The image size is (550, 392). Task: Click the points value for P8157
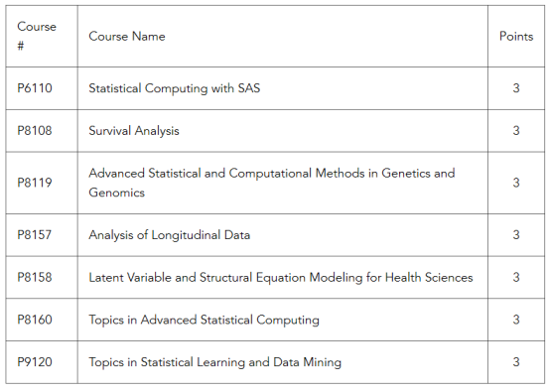click(516, 234)
